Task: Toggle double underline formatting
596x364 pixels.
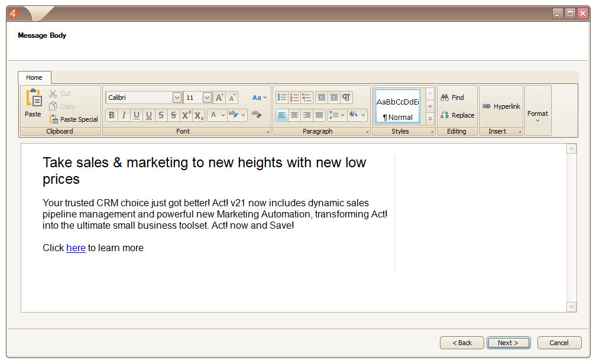Action: click(148, 115)
